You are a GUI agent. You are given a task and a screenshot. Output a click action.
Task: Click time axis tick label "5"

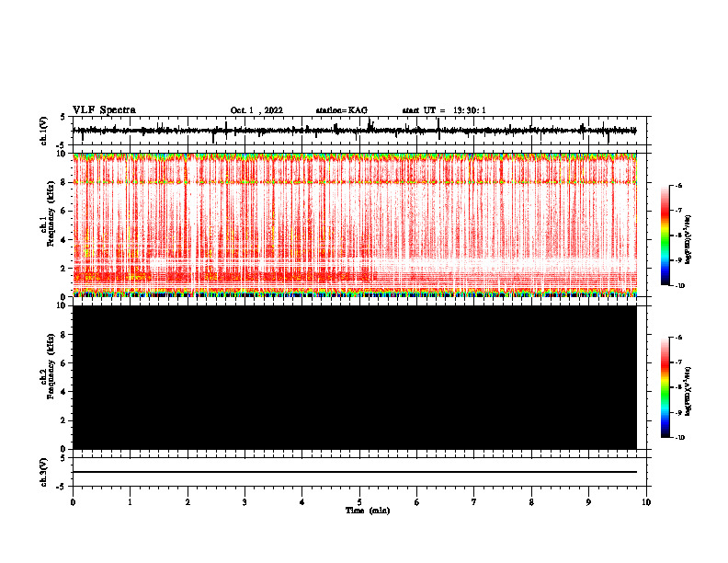[x=359, y=502]
